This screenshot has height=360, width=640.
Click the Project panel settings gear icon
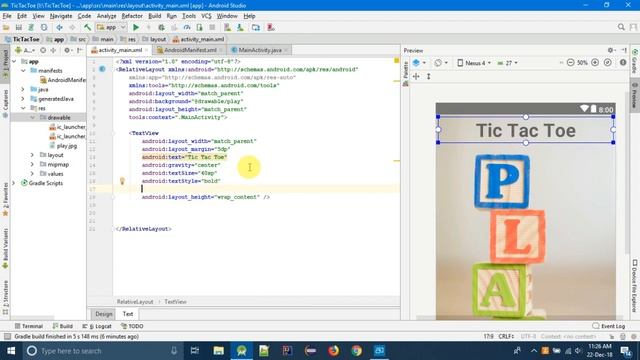pyautogui.click(x=67, y=50)
